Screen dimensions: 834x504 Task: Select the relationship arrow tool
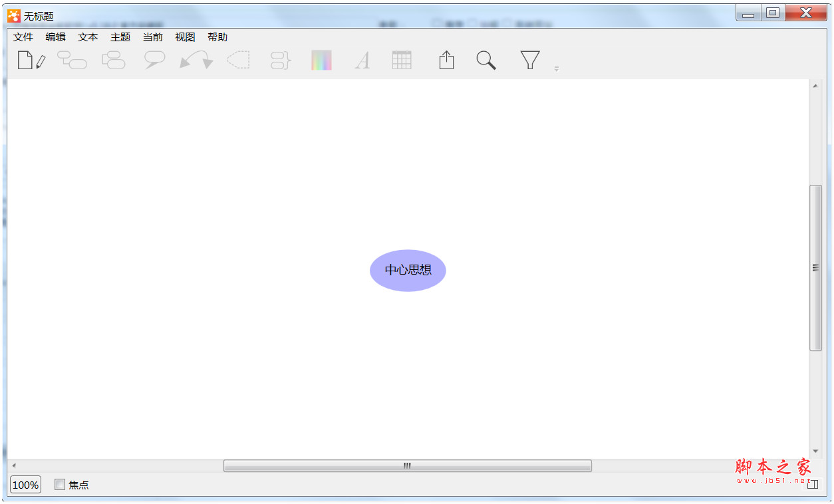pos(196,60)
